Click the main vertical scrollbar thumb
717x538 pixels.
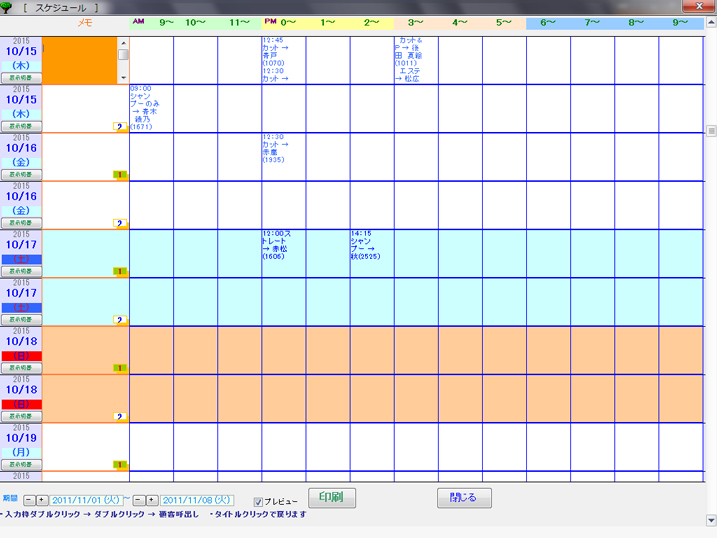[711, 131]
